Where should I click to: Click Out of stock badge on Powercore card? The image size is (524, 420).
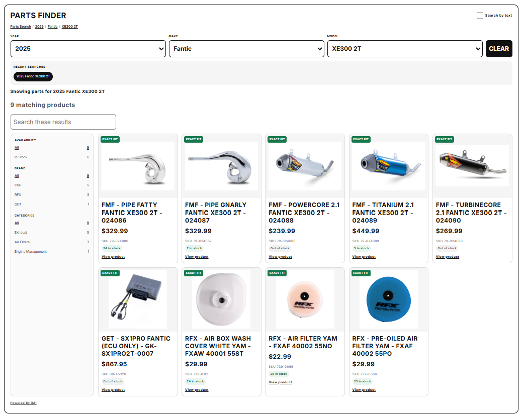click(280, 248)
